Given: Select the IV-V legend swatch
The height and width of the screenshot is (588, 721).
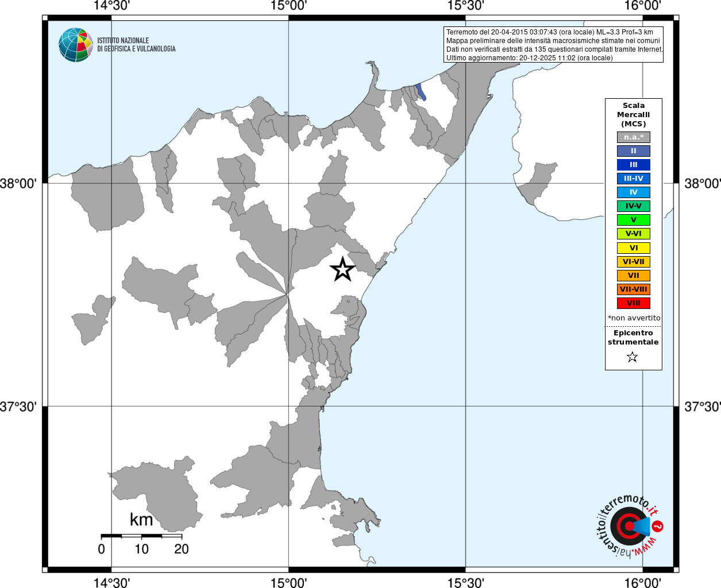Looking at the screenshot, I should click(x=634, y=206).
